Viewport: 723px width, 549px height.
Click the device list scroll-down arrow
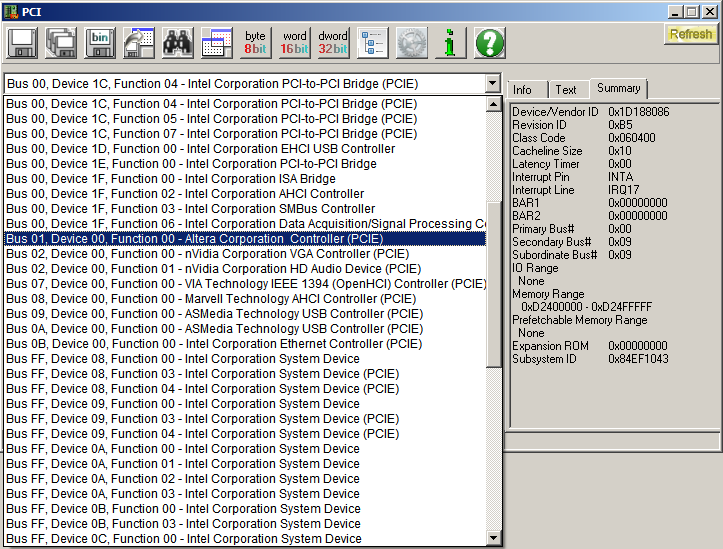tap(494, 539)
